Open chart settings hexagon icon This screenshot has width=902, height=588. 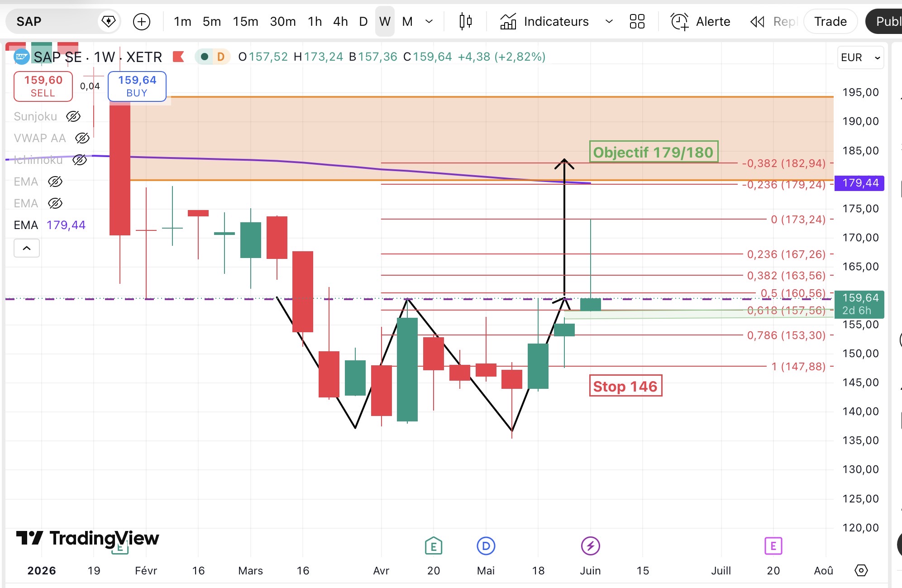(x=861, y=570)
